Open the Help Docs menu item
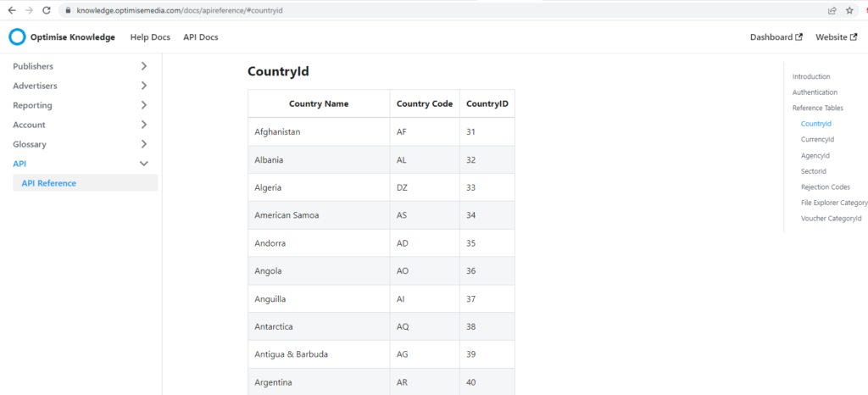This screenshot has height=395, width=868. click(x=150, y=37)
